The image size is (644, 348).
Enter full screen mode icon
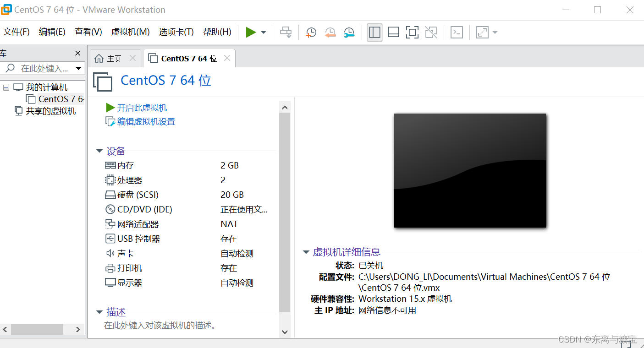412,32
